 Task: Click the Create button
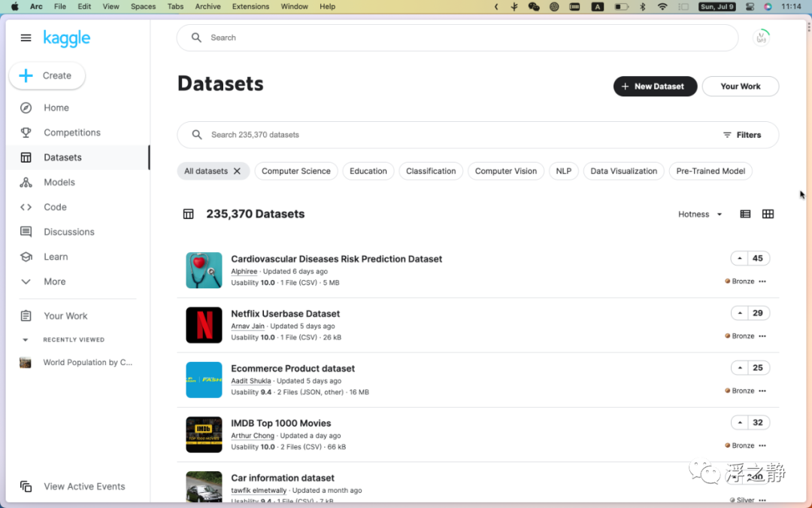[x=47, y=76]
